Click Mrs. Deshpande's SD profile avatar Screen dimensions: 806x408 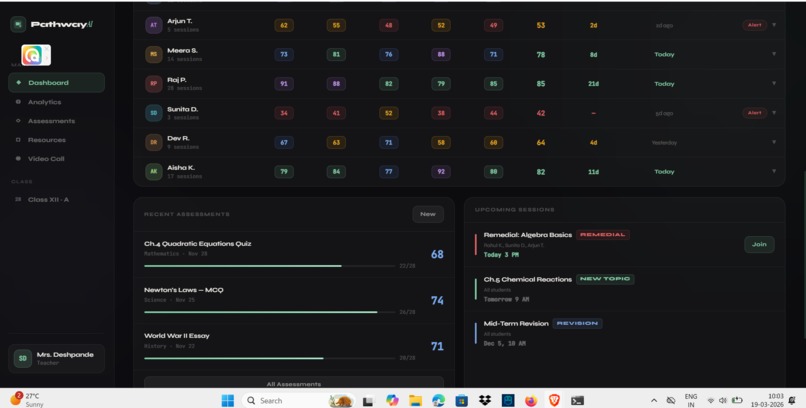coord(23,358)
